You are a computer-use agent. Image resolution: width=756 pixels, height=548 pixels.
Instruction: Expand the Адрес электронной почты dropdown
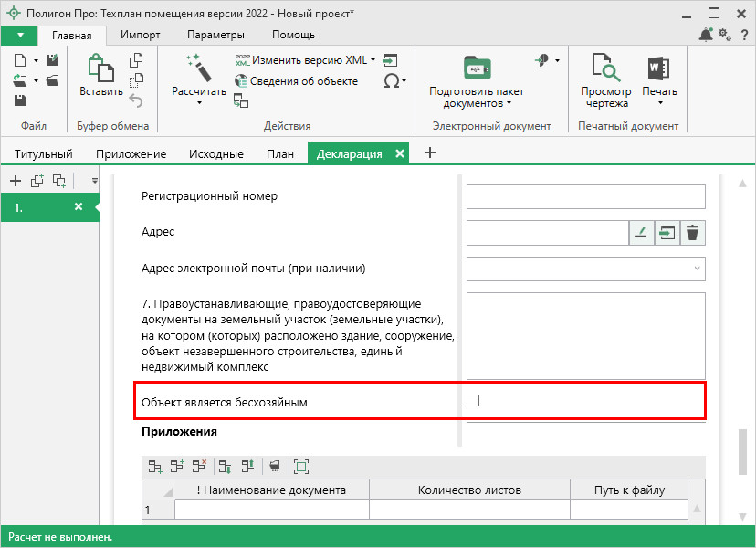698,269
